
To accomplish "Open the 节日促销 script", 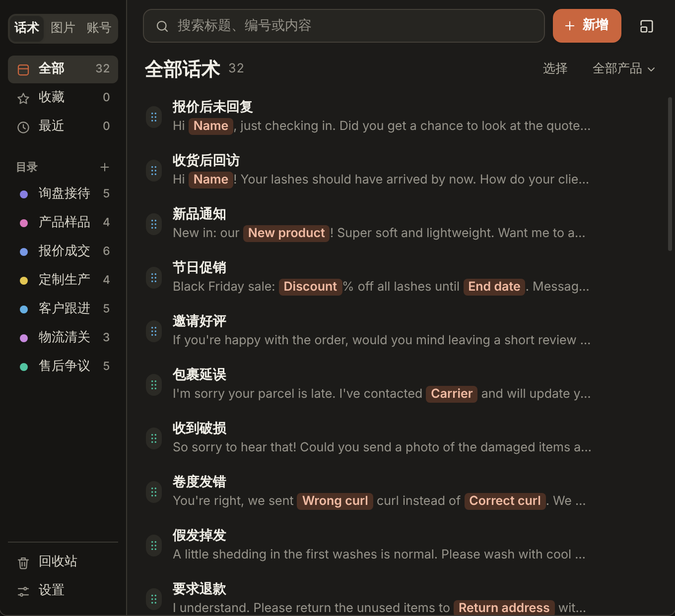I will (x=401, y=277).
